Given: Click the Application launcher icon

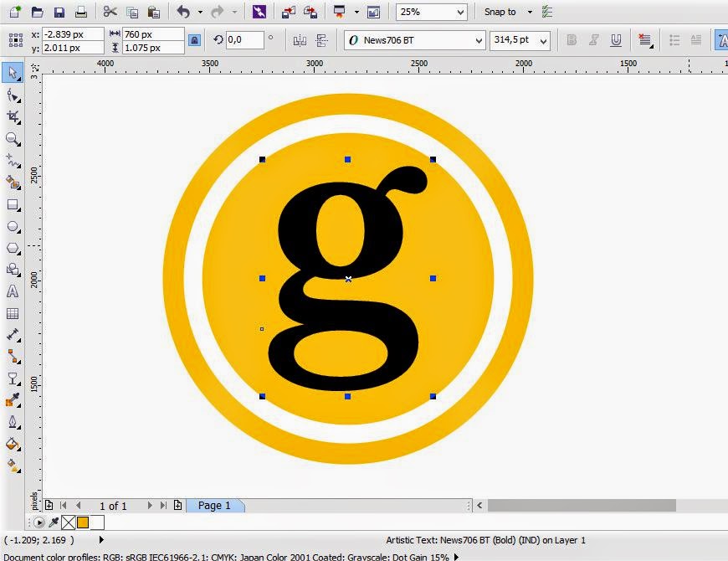Looking at the screenshot, I should [x=340, y=12].
